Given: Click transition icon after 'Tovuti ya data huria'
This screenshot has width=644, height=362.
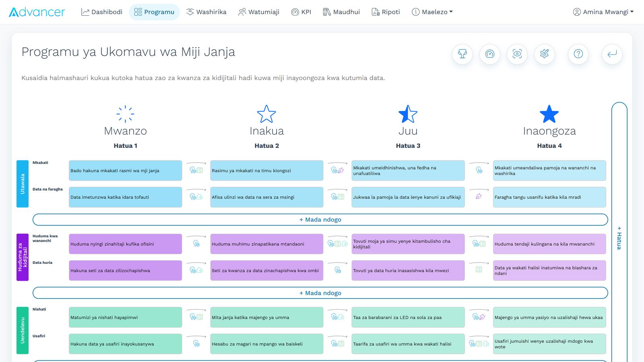Looking at the screenshot, I should point(479,269).
